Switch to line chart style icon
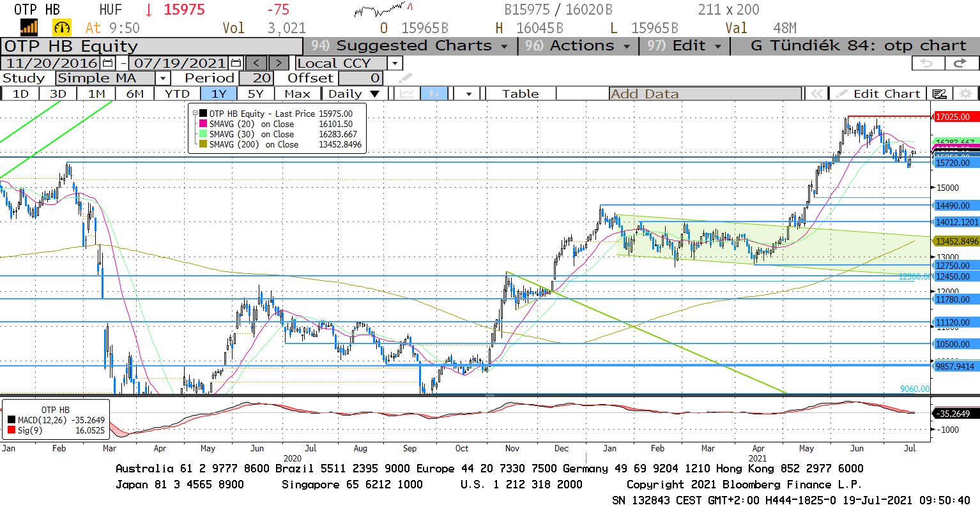 pos(407,94)
